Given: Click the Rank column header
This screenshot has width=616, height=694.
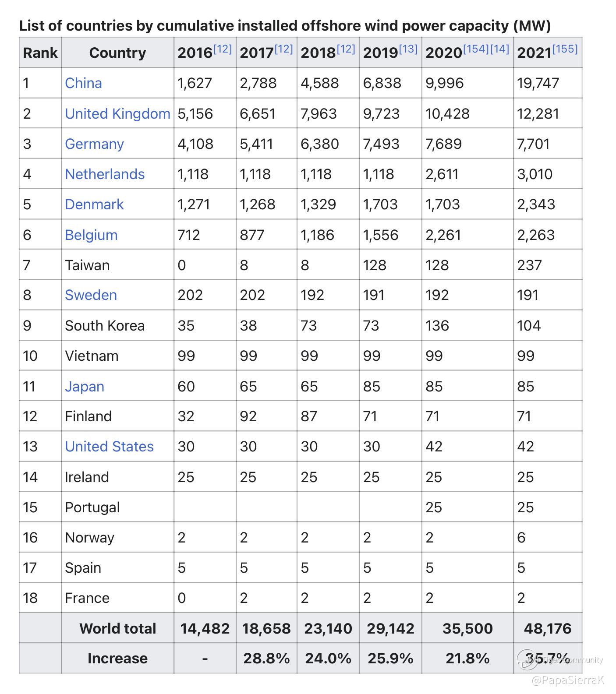Looking at the screenshot, I should click(x=40, y=53).
